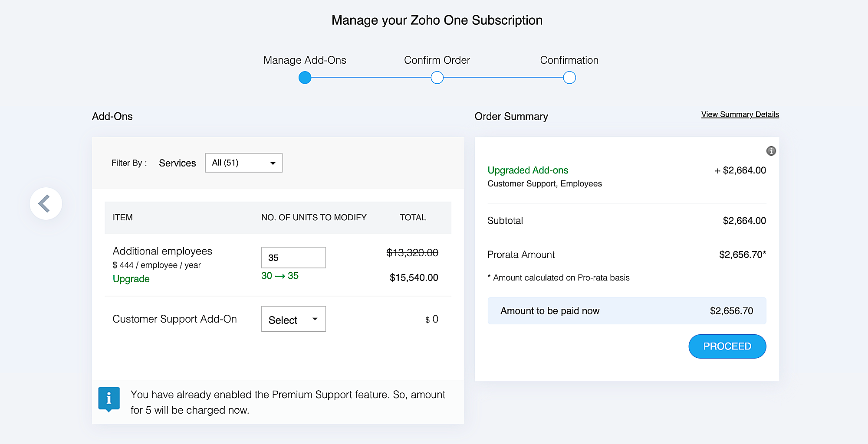Click the Manage Add-Ons step circle

click(x=305, y=78)
